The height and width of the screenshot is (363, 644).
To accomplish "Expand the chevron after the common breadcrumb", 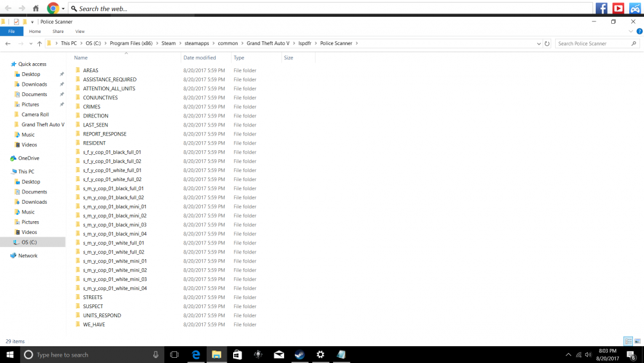I will pos(242,43).
